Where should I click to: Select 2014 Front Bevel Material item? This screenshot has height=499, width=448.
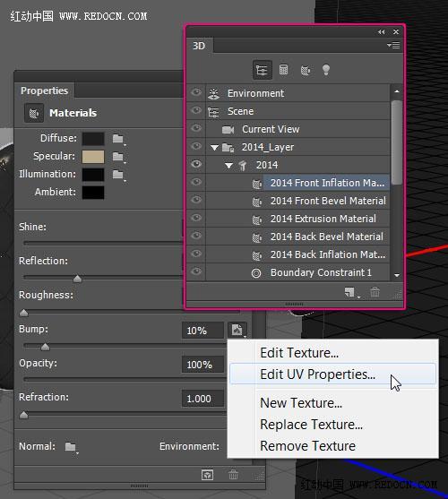[328, 201]
